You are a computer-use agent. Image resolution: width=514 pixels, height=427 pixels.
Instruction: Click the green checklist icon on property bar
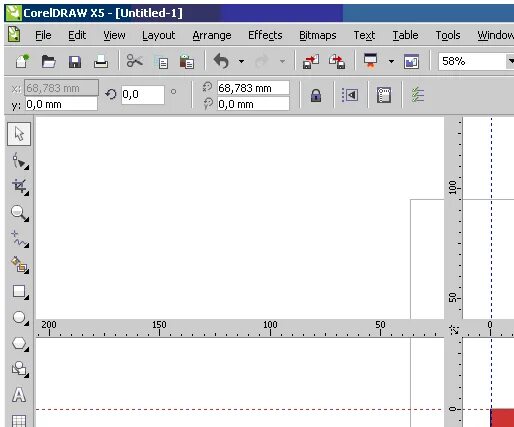(418, 95)
